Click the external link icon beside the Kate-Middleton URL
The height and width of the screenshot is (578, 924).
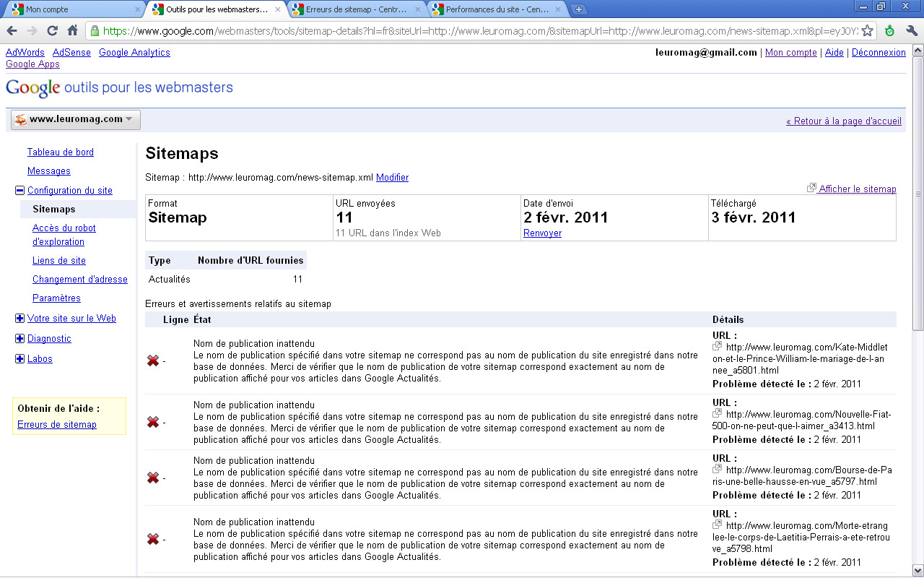tap(718, 347)
